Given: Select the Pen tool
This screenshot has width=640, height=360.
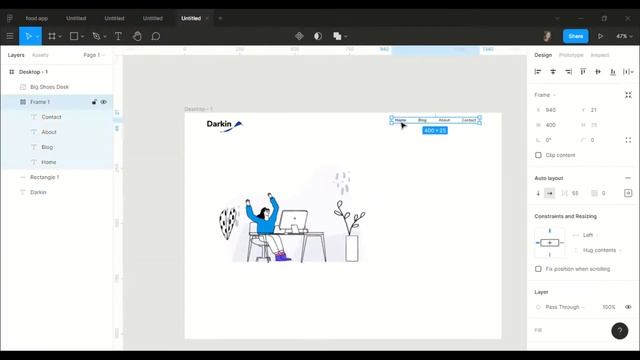Looking at the screenshot, I should coord(96,36).
